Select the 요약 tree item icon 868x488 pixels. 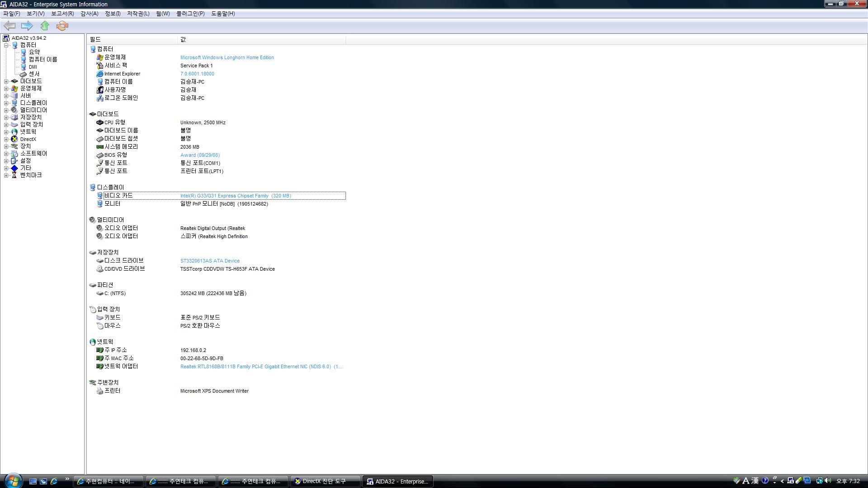[24, 52]
